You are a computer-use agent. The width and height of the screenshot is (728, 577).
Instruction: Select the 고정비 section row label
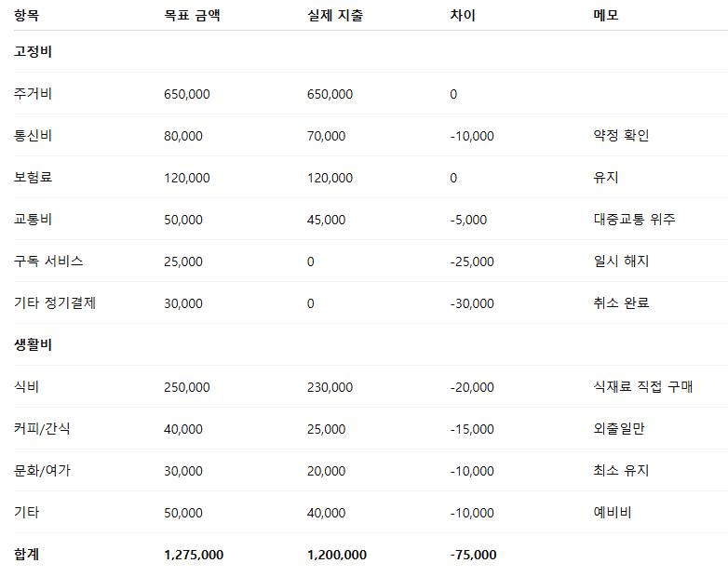[33, 52]
